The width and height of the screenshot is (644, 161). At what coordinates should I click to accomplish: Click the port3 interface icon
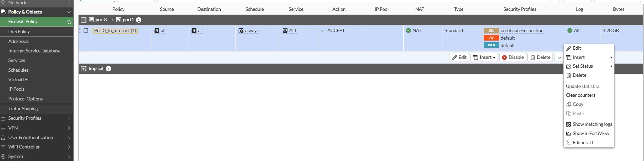point(91,20)
